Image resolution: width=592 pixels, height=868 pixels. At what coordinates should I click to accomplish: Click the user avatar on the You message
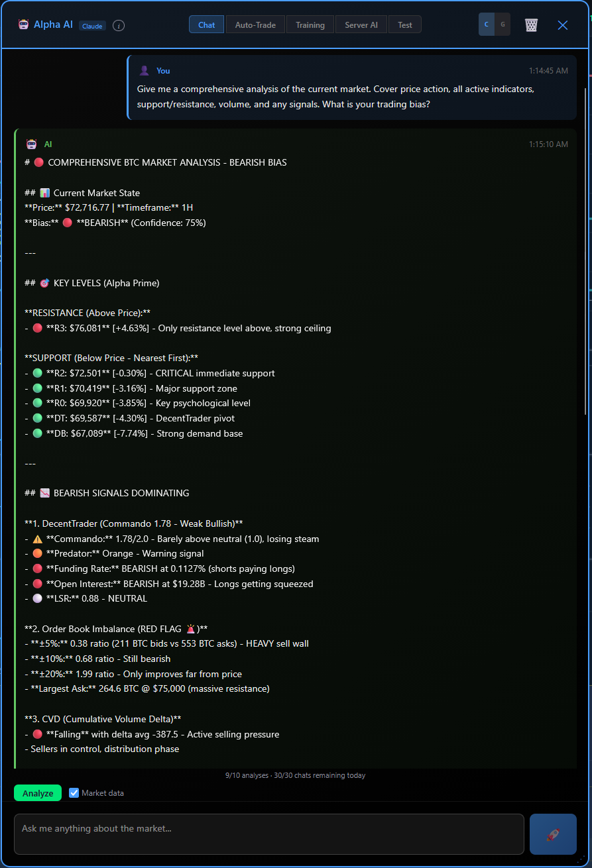(145, 70)
